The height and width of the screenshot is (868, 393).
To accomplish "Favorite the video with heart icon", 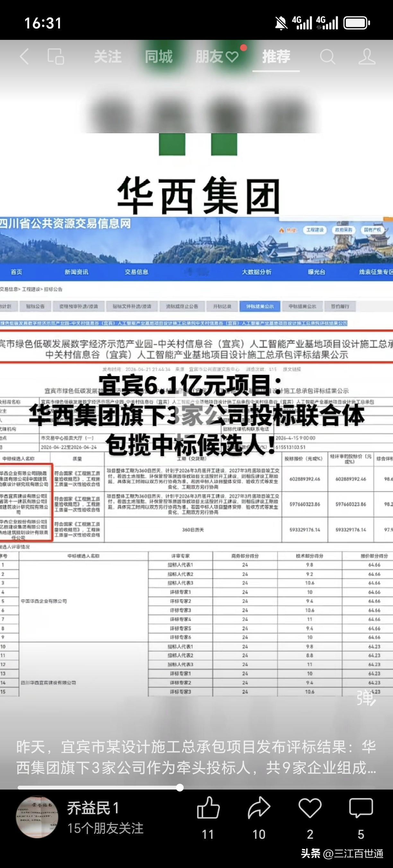I will [x=310, y=808].
